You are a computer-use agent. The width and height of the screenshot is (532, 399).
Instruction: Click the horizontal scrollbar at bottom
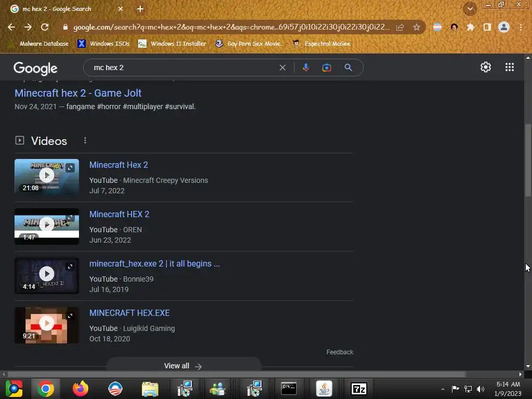pyautogui.click(x=237, y=374)
